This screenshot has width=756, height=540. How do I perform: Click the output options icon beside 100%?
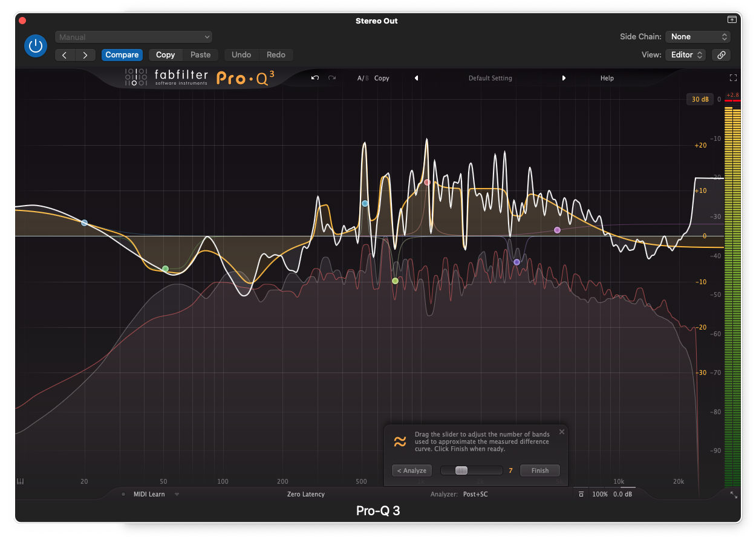581,494
